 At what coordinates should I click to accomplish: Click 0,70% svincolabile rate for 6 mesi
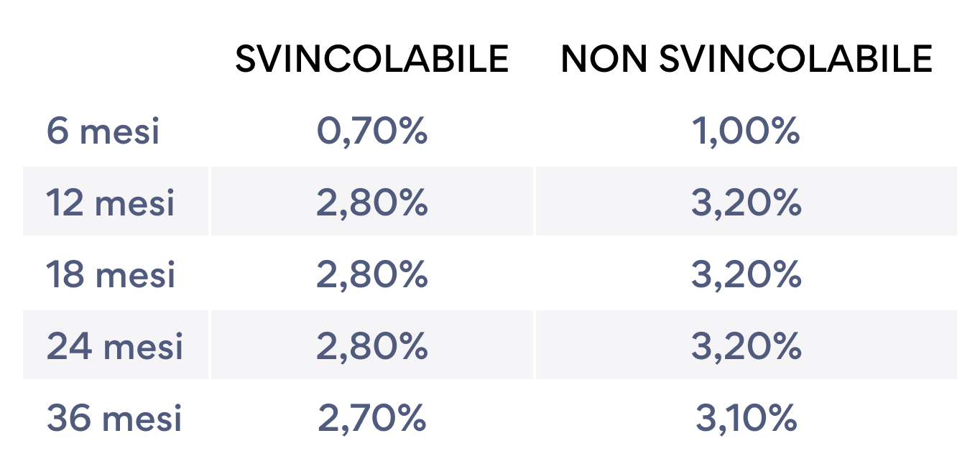point(372,132)
